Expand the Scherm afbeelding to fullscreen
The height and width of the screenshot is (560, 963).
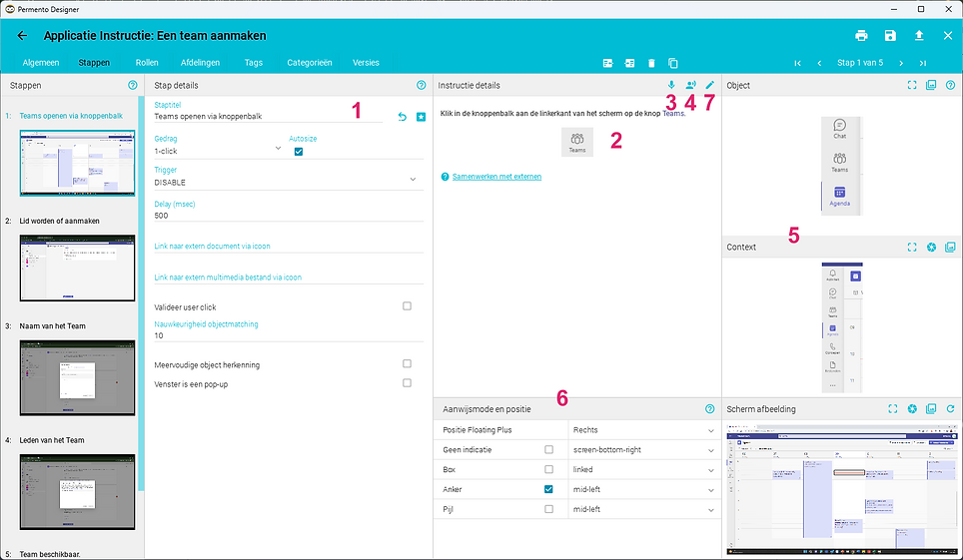tap(893, 409)
